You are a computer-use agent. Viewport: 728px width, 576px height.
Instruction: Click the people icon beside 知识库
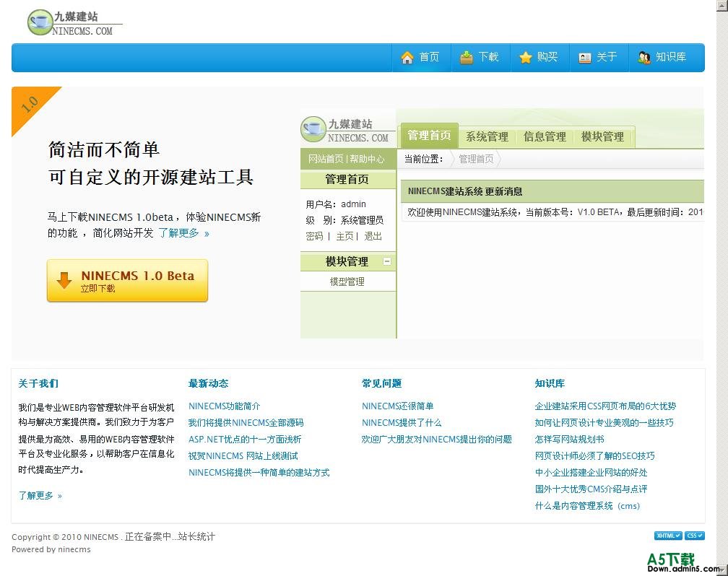pos(644,58)
